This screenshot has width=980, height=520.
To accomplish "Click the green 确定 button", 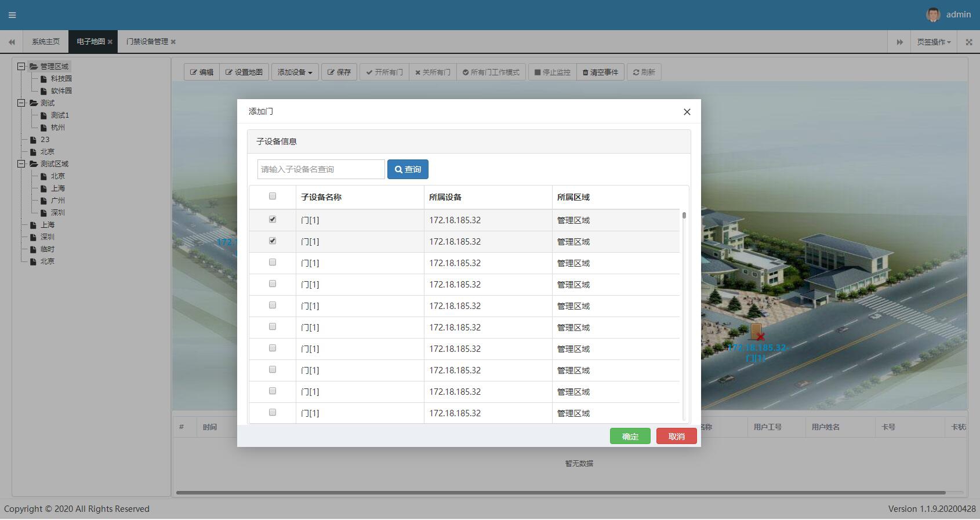I will (x=630, y=437).
